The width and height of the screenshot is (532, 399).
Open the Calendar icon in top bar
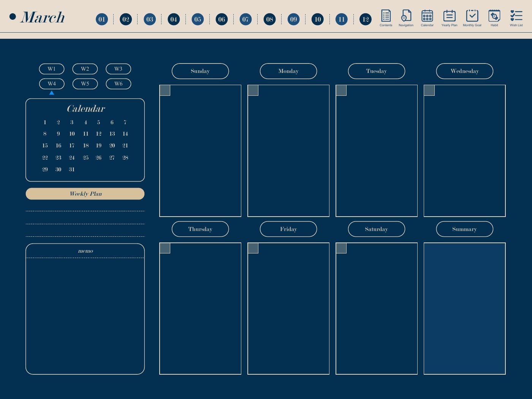(427, 18)
